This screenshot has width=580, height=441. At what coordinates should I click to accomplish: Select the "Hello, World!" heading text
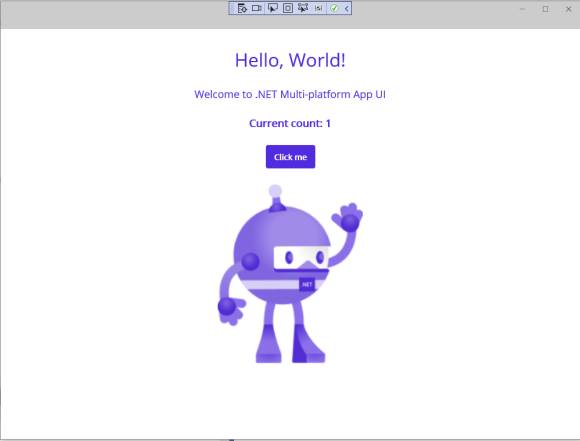point(290,60)
